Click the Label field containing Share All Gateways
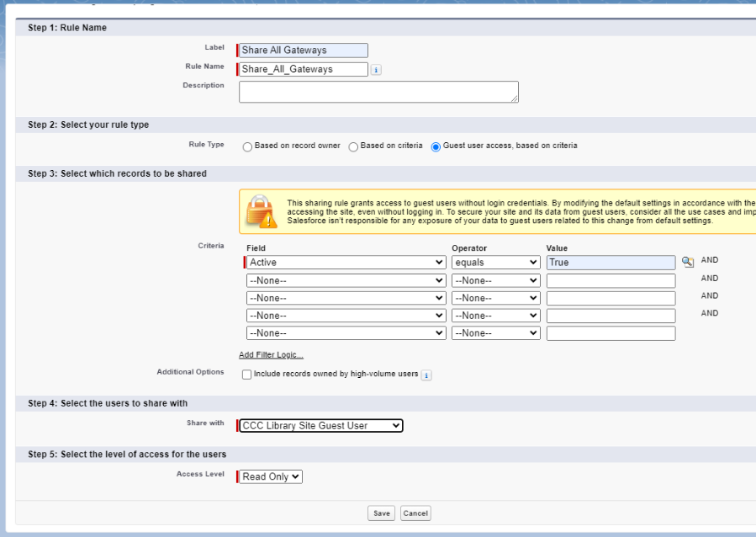 304,51
